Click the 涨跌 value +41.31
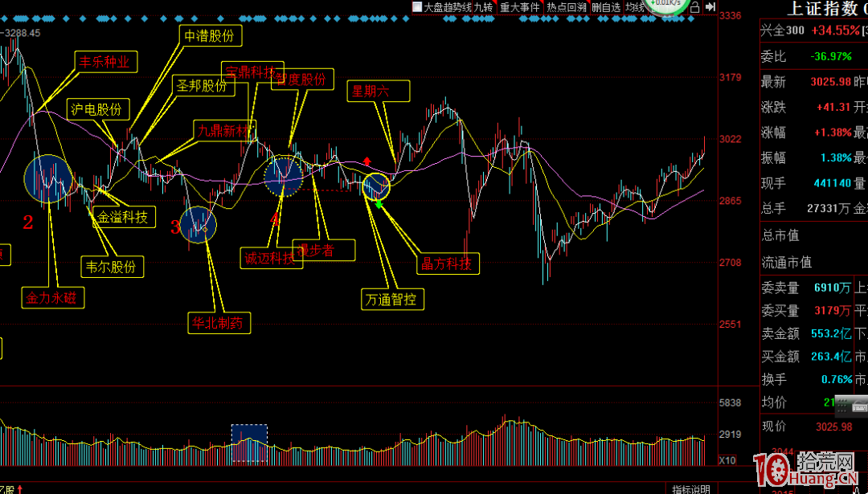Image resolution: width=868 pixels, height=494 pixels. click(832, 108)
